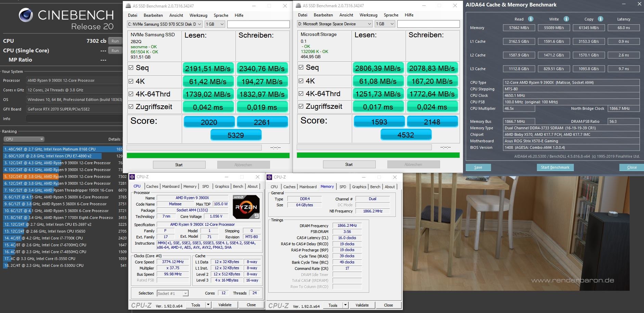The image size is (644, 313).
Task: Click Save button in AIDA64
Action: (478, 167)
